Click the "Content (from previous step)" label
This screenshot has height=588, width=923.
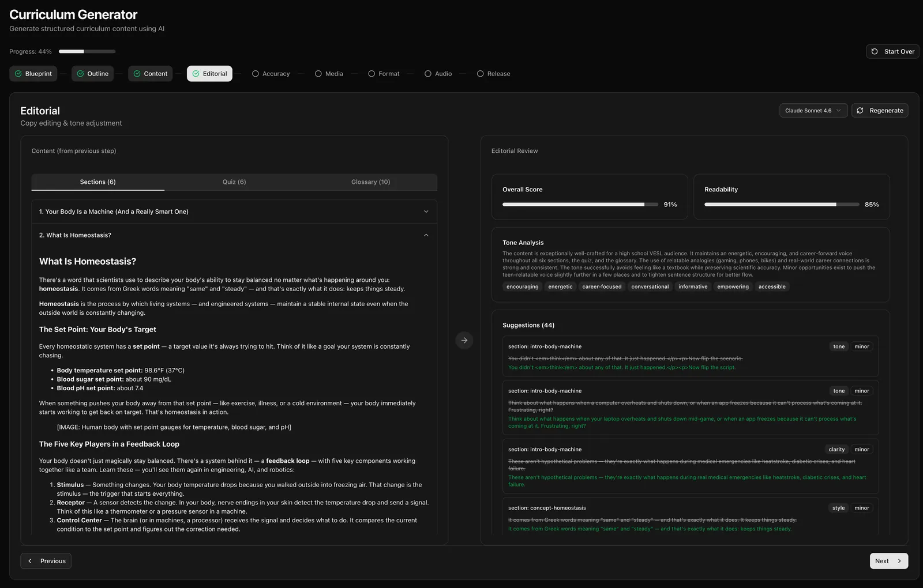tap(74, 151)
